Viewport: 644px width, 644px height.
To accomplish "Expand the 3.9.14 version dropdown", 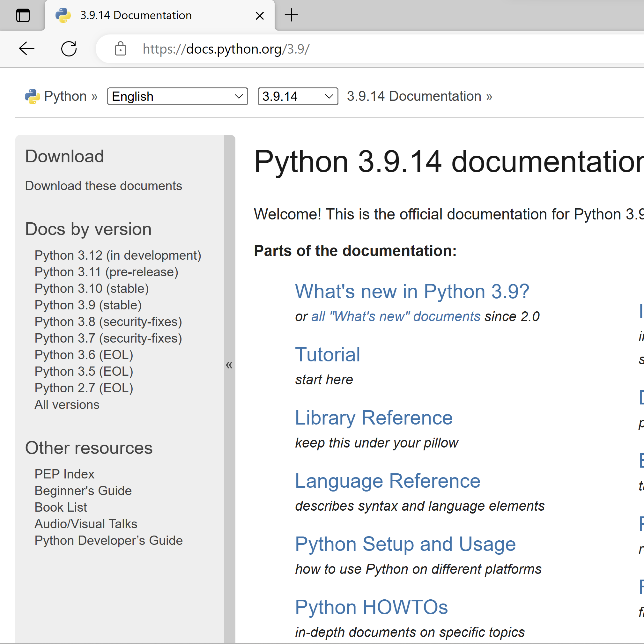I will tap(298, 97).
